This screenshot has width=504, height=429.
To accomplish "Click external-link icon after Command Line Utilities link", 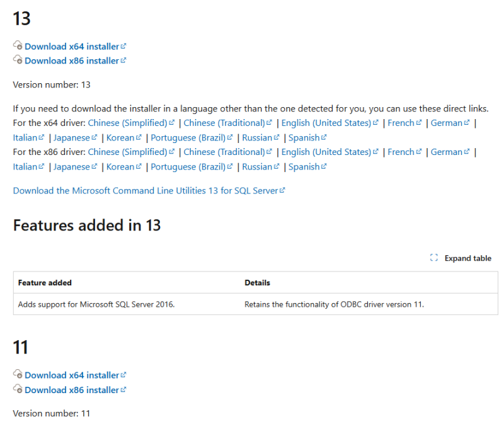I will click(282, 190).
